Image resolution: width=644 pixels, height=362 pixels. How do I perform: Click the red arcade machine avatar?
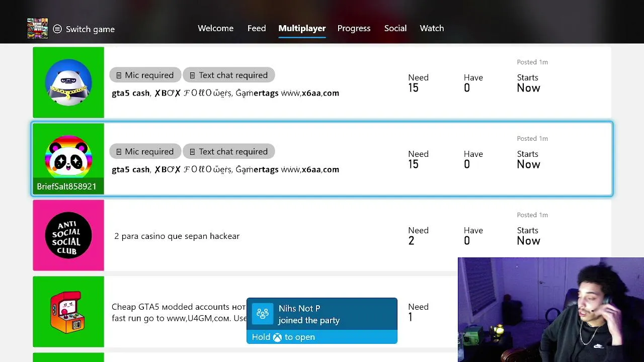pos(68,312)
